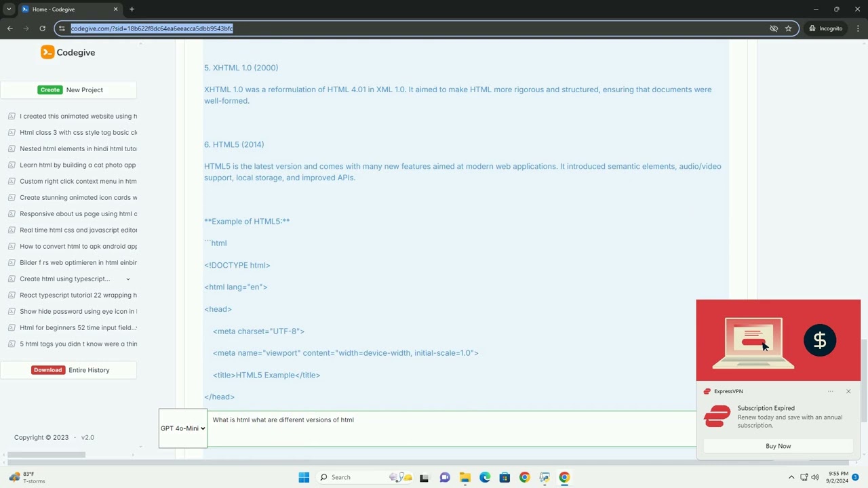The image size is (868, 488).
Task: Open 'I created this animated website' project icon
Action: coord(12,116)
